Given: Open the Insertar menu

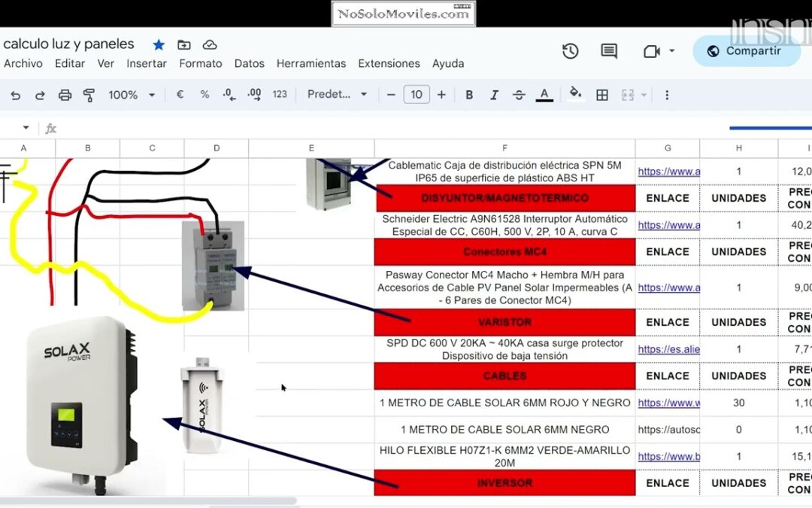Looking at the screenshot, I should point(147,64).
